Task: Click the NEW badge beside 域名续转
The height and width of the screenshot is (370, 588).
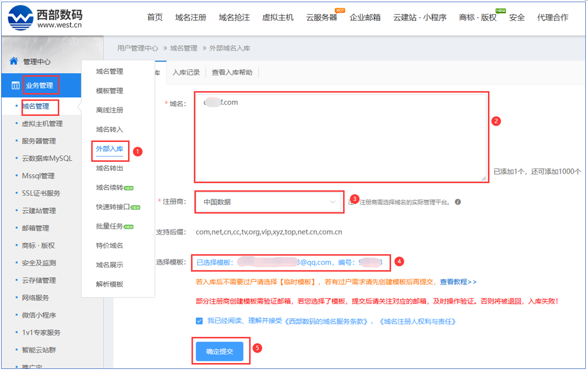Action: 128,188
